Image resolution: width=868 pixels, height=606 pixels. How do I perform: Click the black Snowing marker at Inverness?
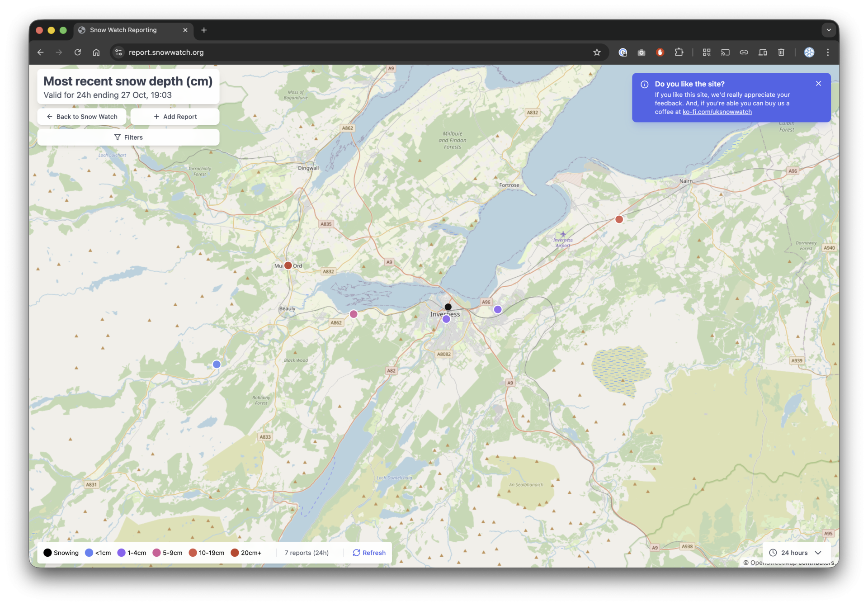[448, 307]
